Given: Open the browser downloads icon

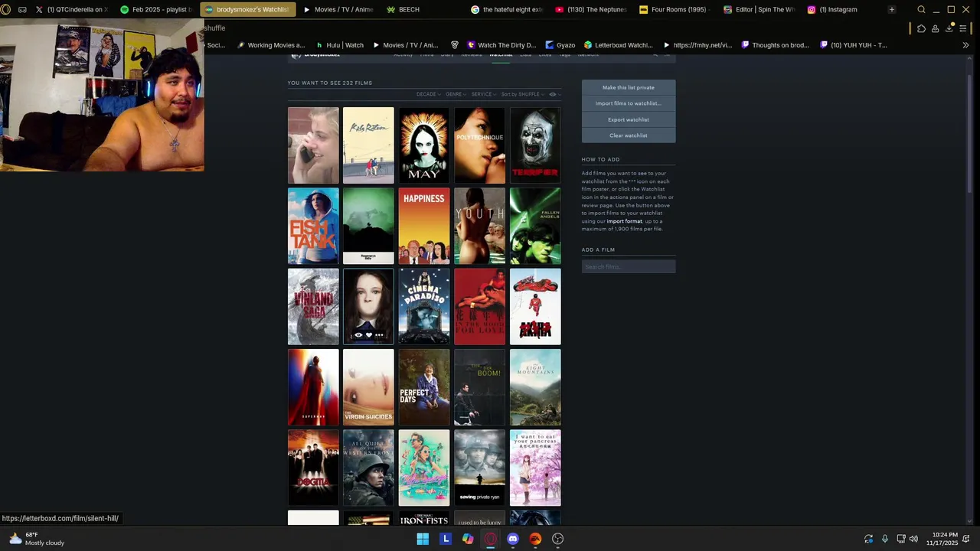Looking at the screenshot, I should (949, 28).
